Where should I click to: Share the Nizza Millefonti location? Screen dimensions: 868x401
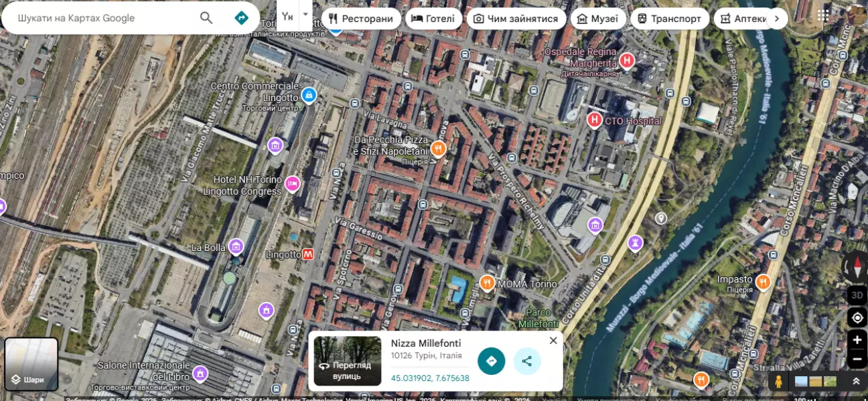[x=527, y=362]
